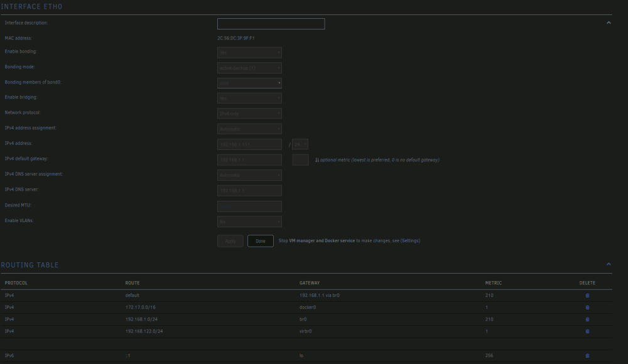Open Bonding members of bond0 dropdown
This screenshot has width=628, height=364.
click(x=249, y=83)
